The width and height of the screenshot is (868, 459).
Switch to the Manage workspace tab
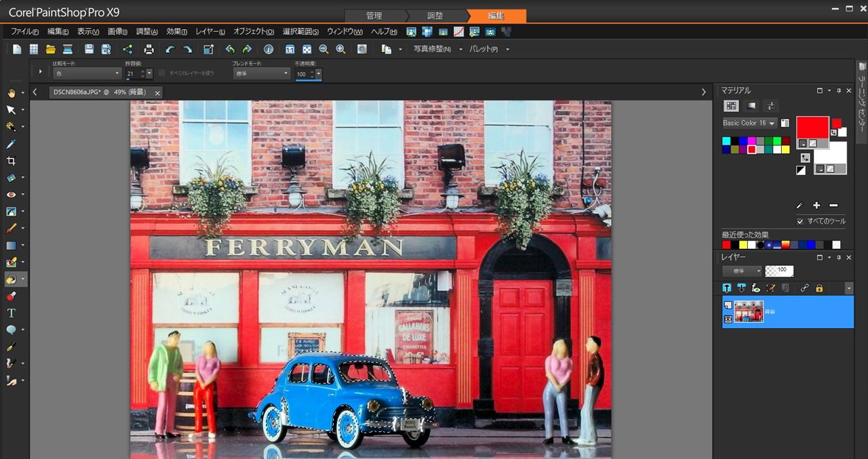[x=374, y=16]
